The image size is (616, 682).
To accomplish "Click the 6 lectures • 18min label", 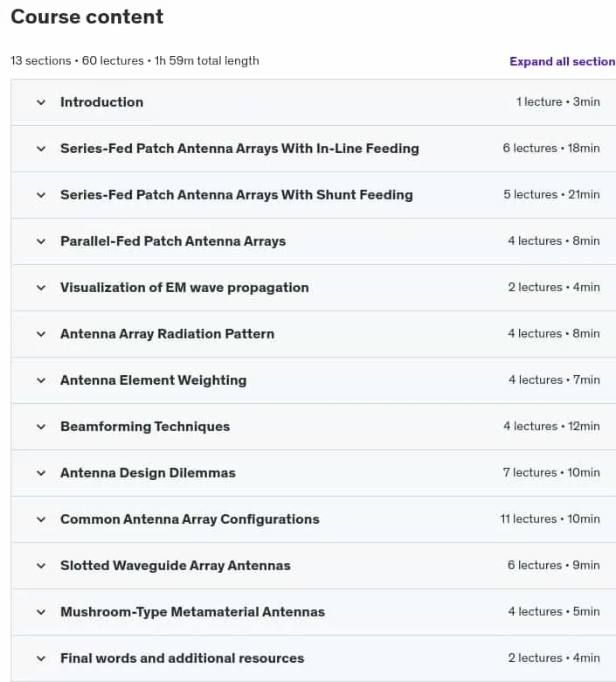I will point(551,149).
